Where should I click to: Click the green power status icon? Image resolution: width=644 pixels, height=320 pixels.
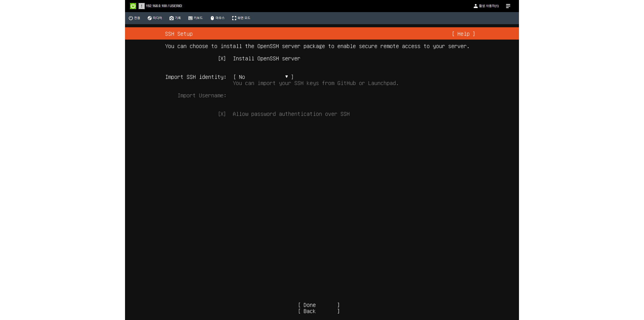(133, 6)
